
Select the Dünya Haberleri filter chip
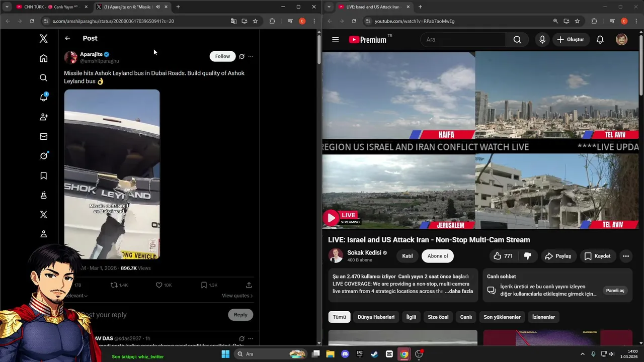pos(376,317)
